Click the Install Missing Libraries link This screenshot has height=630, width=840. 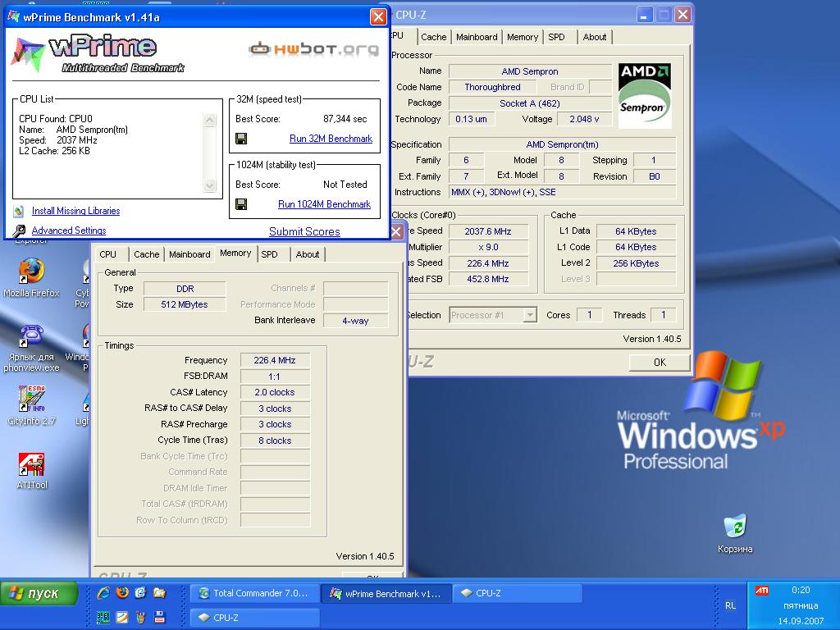(x=75, y=211)
